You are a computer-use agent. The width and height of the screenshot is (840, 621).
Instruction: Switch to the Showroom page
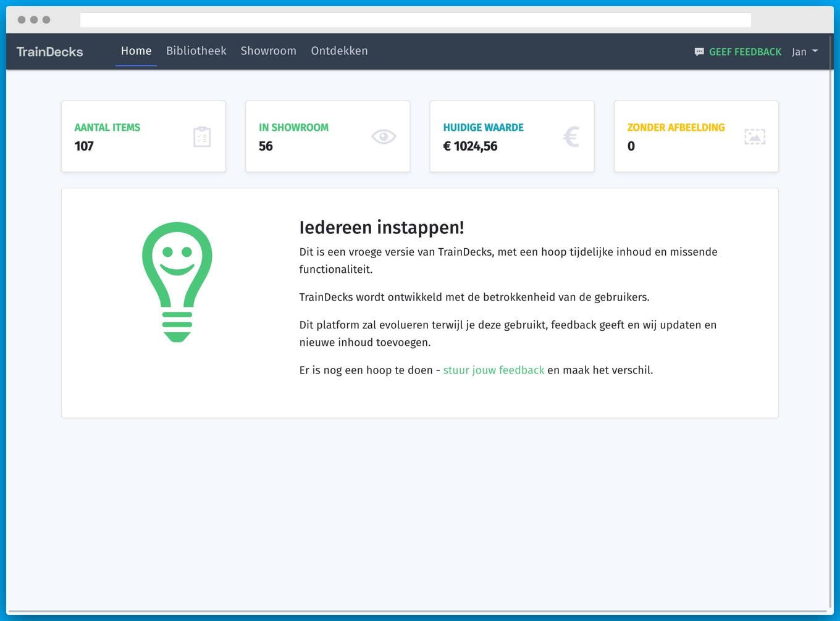pyautogui.click(x=268, y=51)
